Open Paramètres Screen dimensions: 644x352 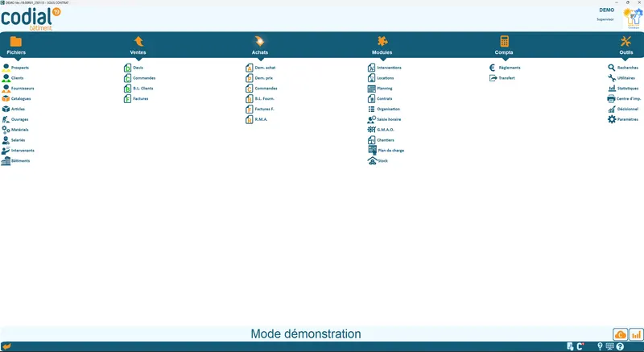(623, 119)
